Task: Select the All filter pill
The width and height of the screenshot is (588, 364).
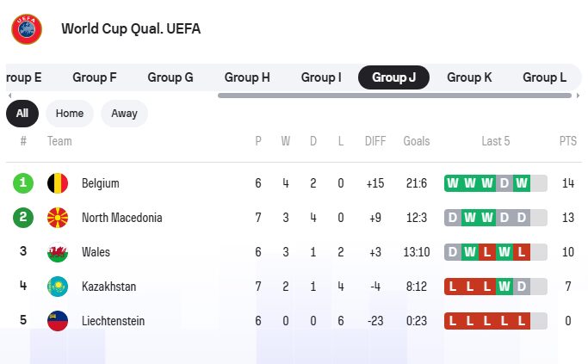Action: tap(22, 114)
